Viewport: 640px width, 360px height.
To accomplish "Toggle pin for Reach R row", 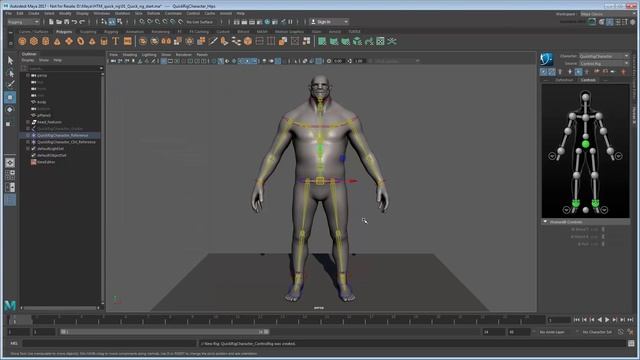I will [603, 237].
